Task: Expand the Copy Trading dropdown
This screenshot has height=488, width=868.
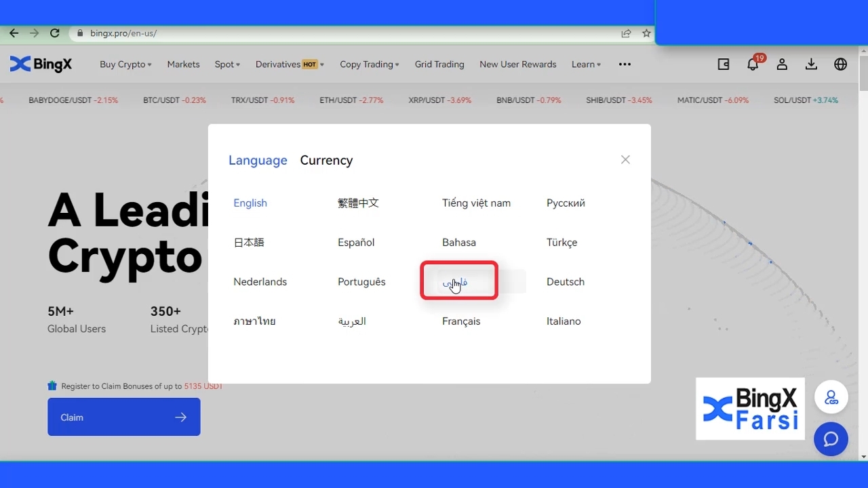Action: click(x=370, y=64)
